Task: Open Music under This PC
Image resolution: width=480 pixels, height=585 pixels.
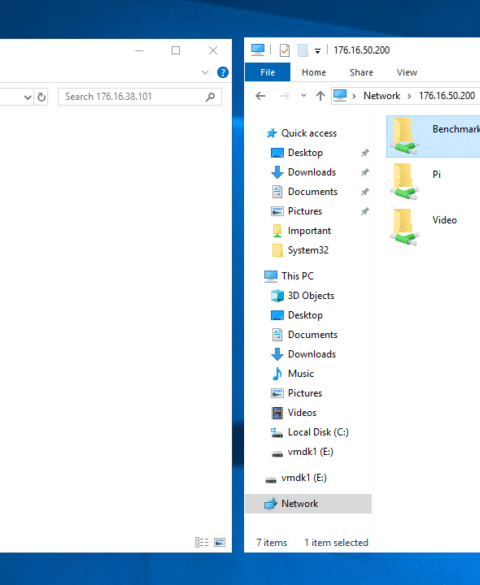Action: coord(301,373)
